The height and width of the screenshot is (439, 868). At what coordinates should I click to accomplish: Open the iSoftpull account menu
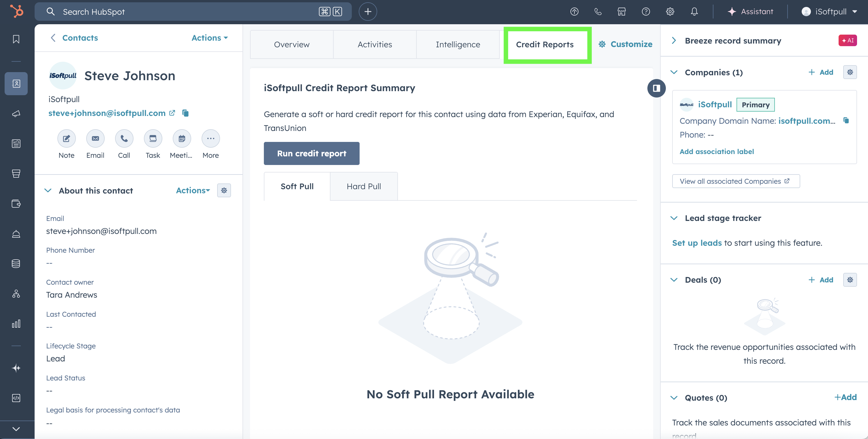coord(829,12)
